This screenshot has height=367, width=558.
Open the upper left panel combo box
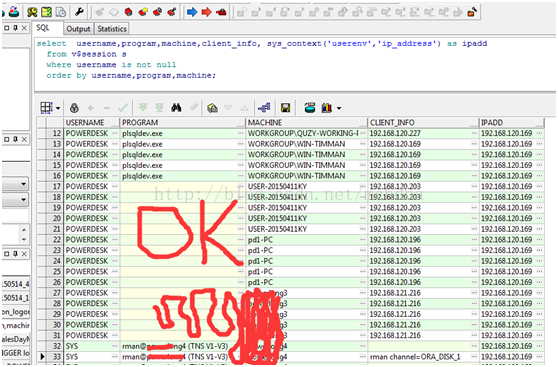coord(23,184)
